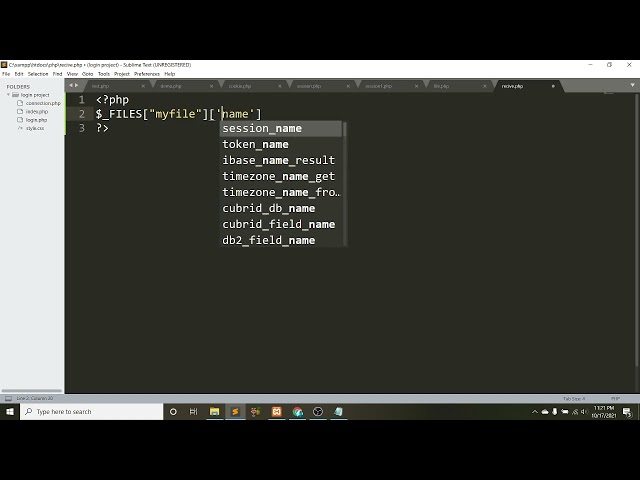
Task: Open the View menu
Action: pos(72,74)
